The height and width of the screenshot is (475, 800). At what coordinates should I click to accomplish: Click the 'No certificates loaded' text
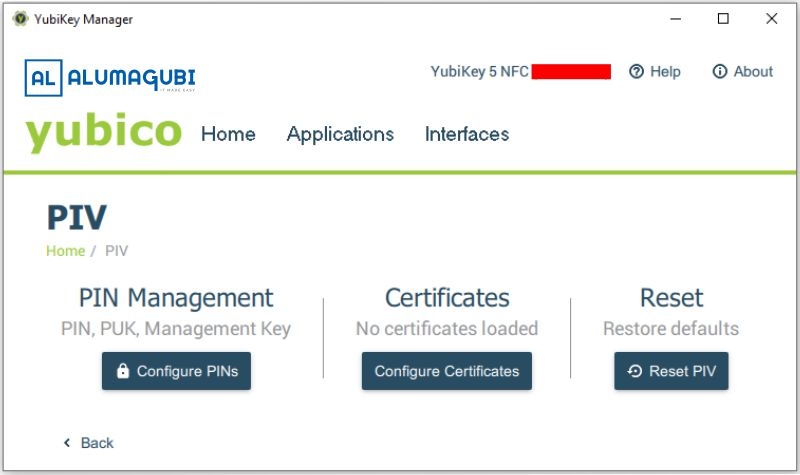(x=447, y=329)
